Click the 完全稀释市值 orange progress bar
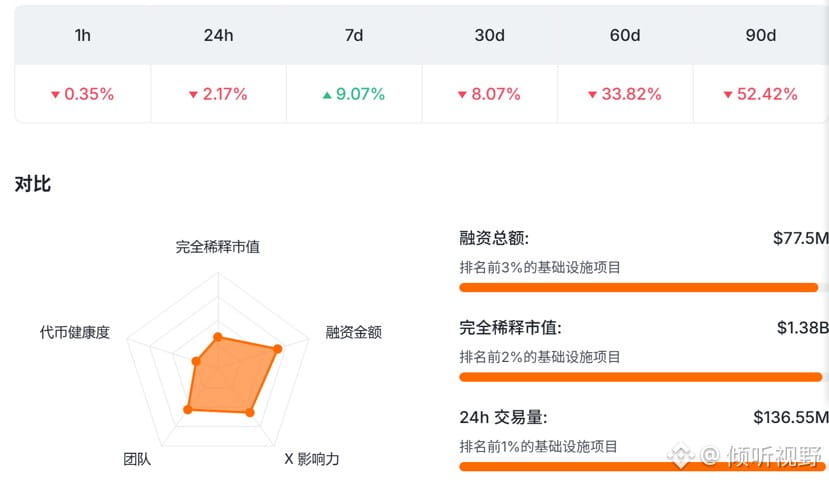 [641, 377]
